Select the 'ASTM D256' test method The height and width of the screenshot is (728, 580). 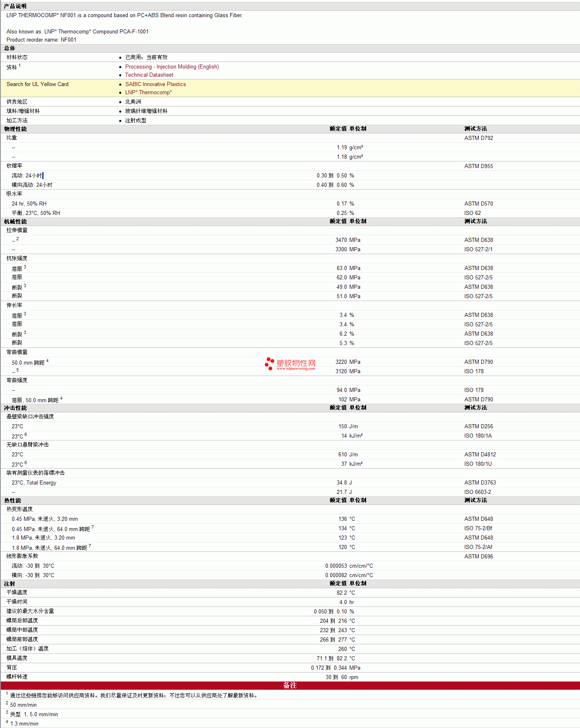coord(478,427)
